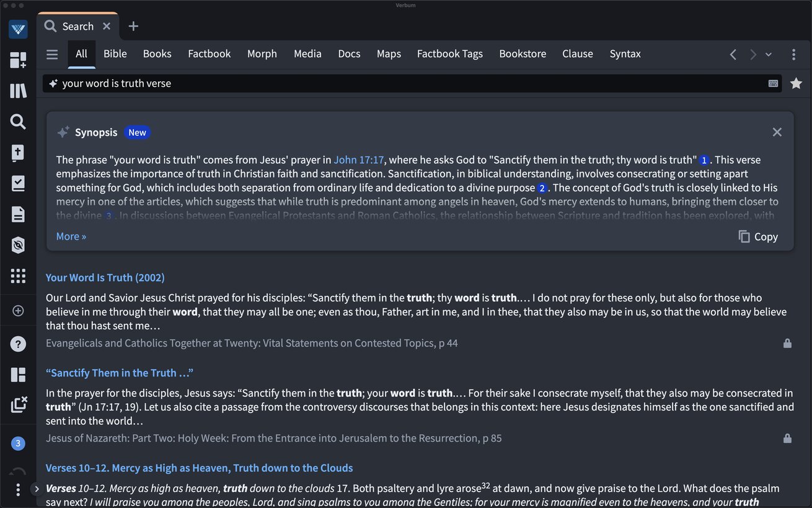Switch to the Bookstore tab
The width and height of the screenshot is (812, 508).
click(x=523, y=54)
